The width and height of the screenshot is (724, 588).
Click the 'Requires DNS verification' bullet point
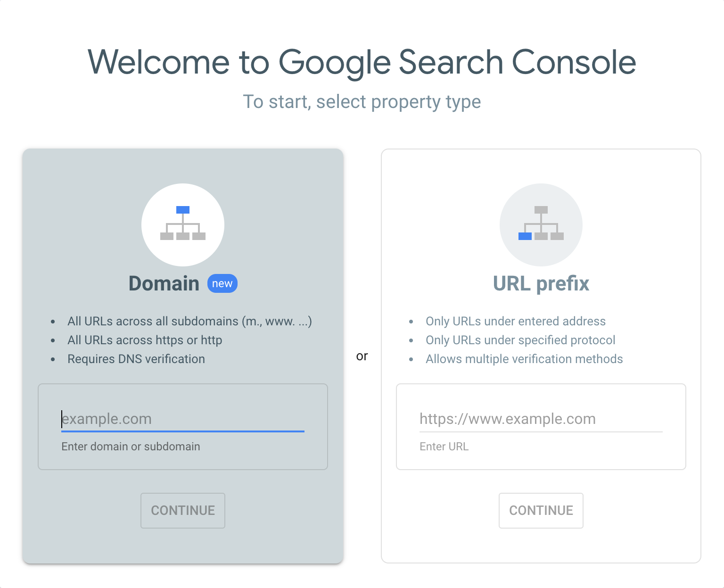[136, 359]
